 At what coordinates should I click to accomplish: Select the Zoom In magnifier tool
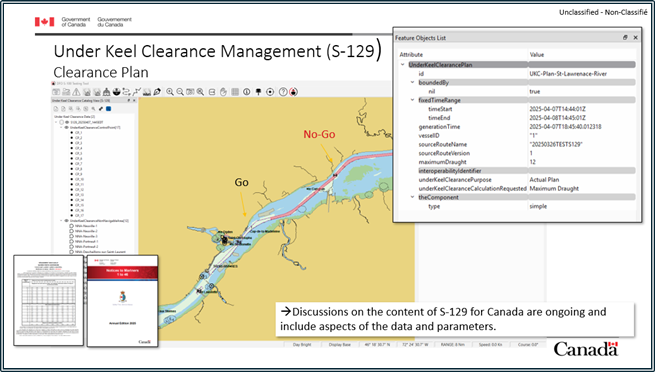coord(170,92)
